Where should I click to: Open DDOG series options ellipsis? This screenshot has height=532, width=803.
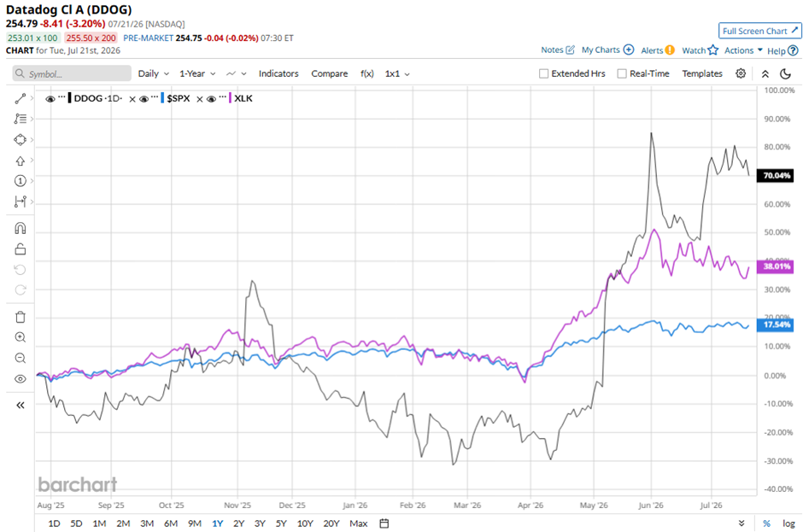coord(62,96)
